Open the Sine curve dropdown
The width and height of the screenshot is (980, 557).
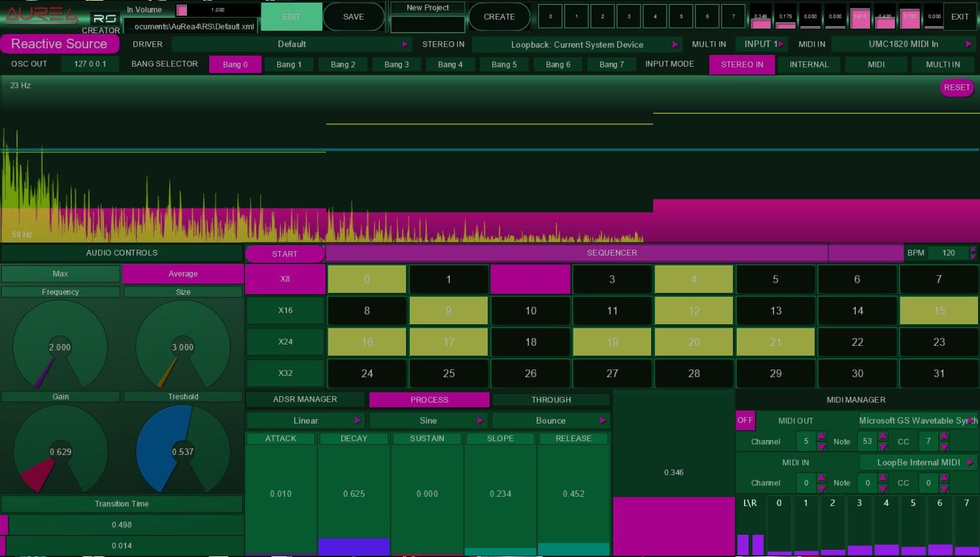pyautogui.click(x=428, y=420)
